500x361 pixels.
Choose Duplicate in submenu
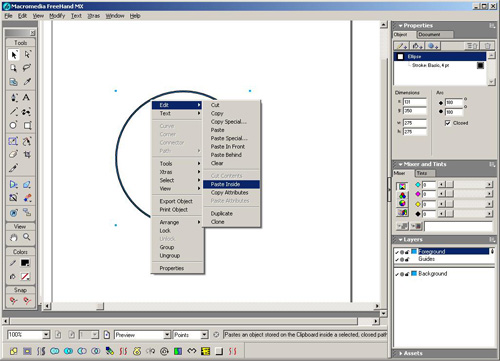coord(231,214)
